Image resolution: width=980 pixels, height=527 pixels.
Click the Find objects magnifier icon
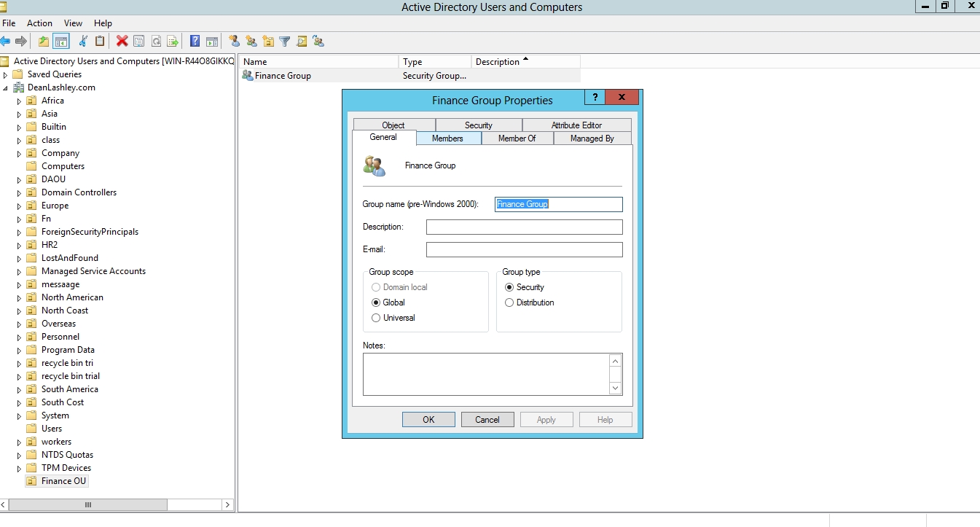tap(302, 42)
